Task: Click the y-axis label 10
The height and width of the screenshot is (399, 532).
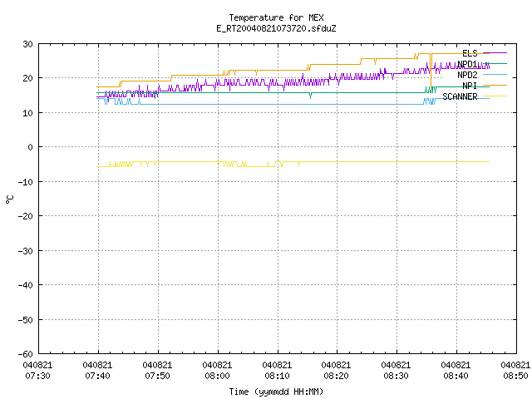Action: pyautogui.click(x=27, y=113)
